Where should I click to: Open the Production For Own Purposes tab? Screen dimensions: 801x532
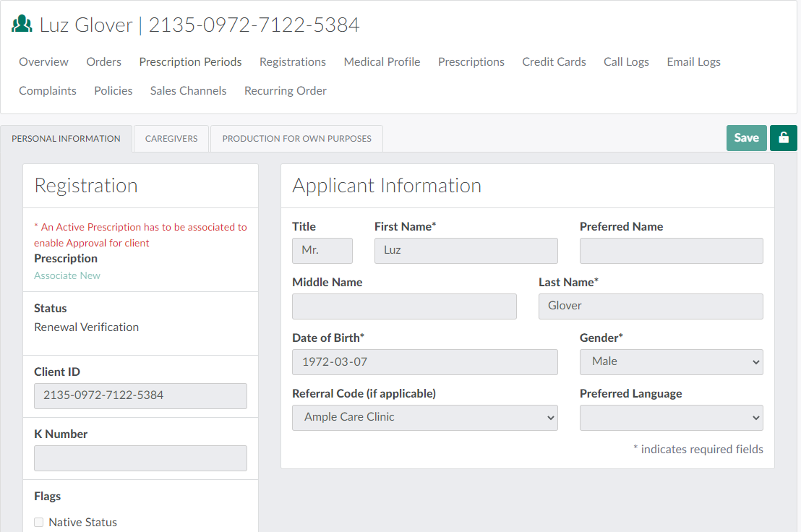coord(296,139)
